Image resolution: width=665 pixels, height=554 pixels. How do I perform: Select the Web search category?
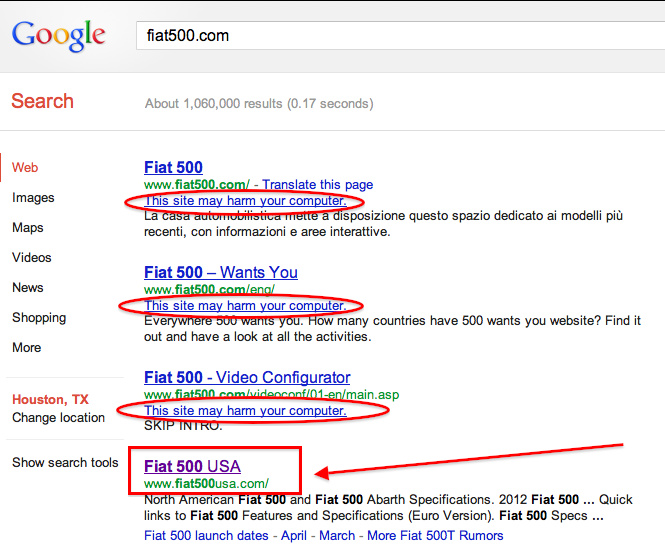25,168
